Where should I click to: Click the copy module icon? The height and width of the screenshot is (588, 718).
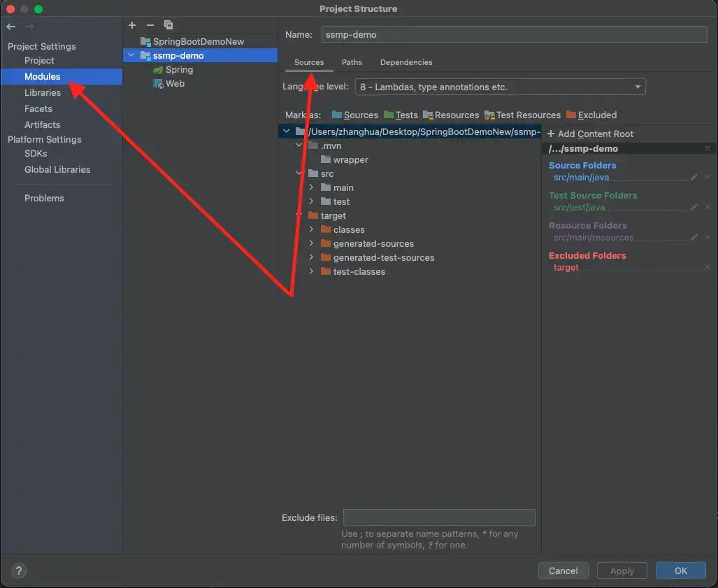(x=168, y=25)
